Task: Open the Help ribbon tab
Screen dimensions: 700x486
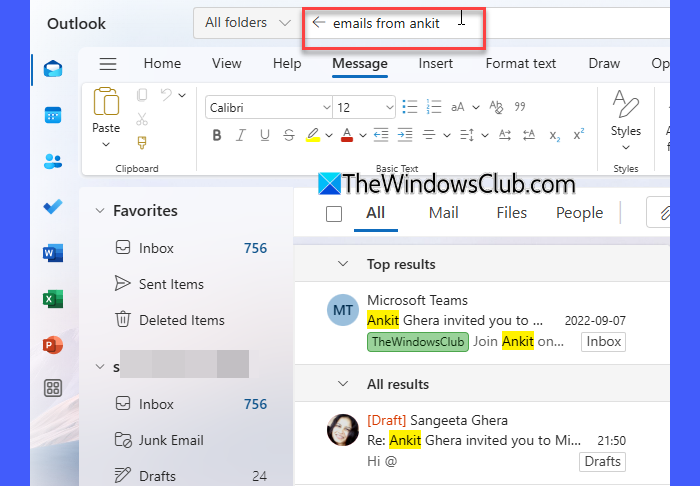Action: click(x=287, y=64)
